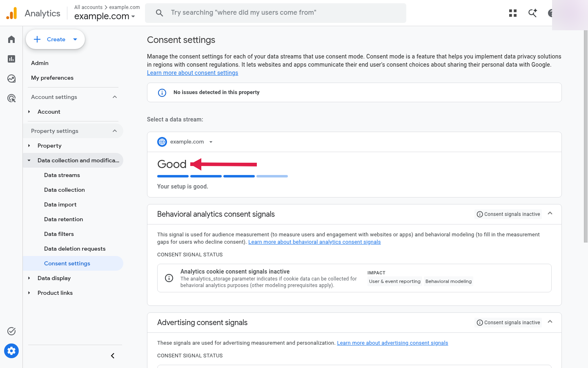Click the Behavioral modeling chip
The height and width of the screenshot is (368, 588).
tap(448, 281)
